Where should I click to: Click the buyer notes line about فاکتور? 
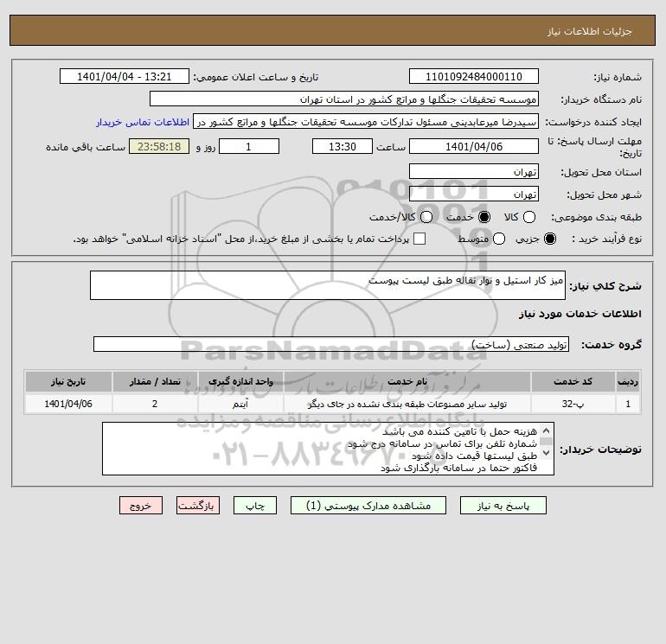(458, 468)
